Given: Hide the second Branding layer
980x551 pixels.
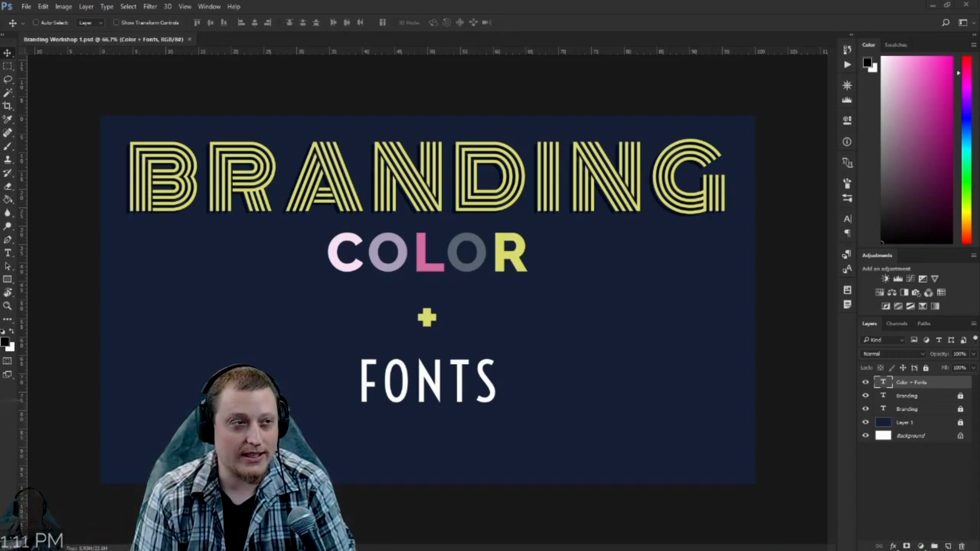Looking at the screenshot, I should (x=866, y=409).
